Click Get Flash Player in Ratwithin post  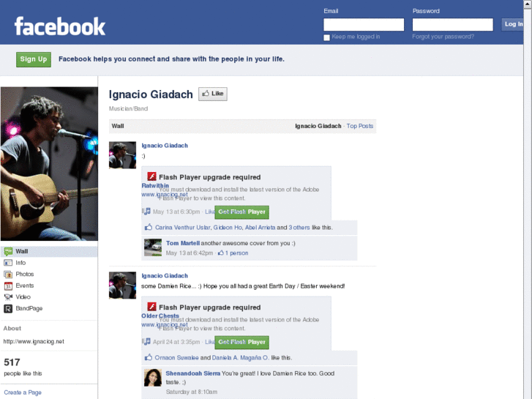coord(241,212)
